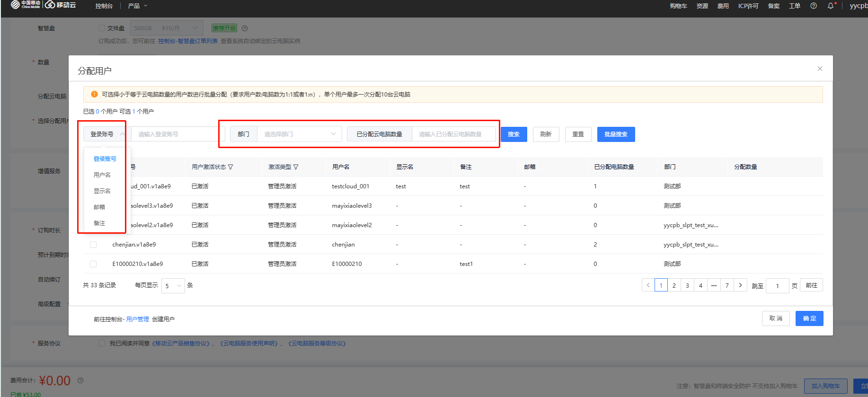This screenshot has height=397, width=868.
Task: Choose 邮箱 in the dropdown list
Action: click(99, 207)
